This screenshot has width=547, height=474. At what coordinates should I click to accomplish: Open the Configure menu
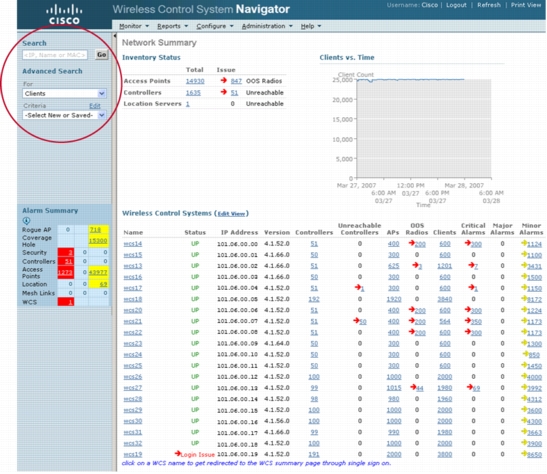[215, 26]
